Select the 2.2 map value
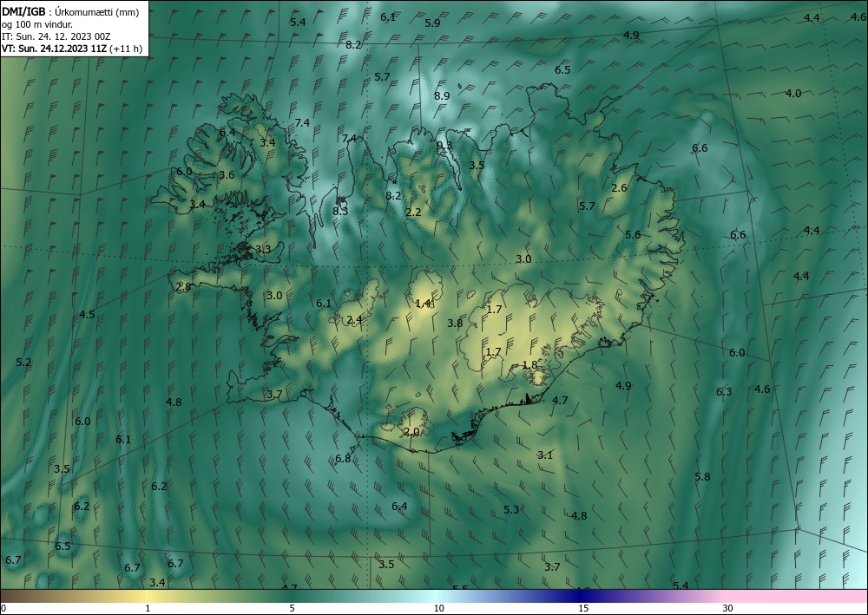868x615 pixels. [413, 212]
